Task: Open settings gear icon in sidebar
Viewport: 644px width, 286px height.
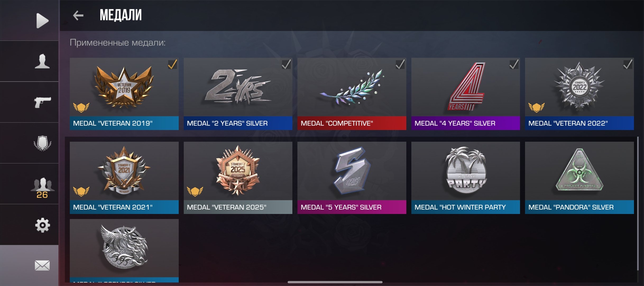Action: (42, 225)
